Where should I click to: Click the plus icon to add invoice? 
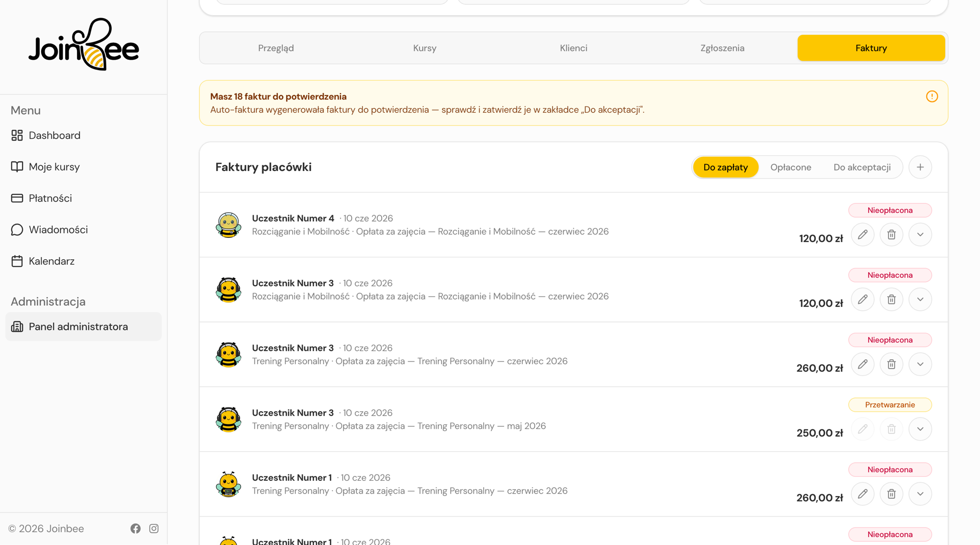[x=920, y=167]
